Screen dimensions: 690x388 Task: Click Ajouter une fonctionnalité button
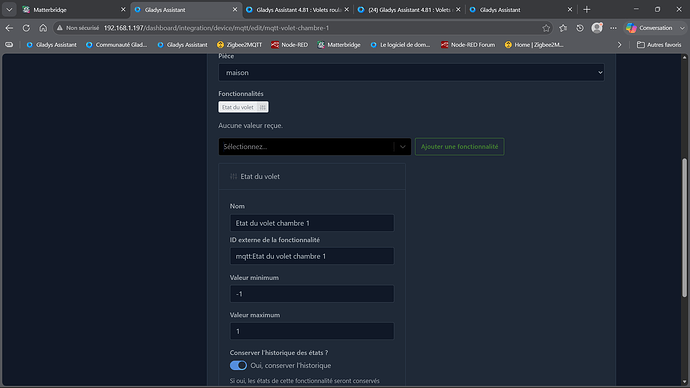(459, 146)
